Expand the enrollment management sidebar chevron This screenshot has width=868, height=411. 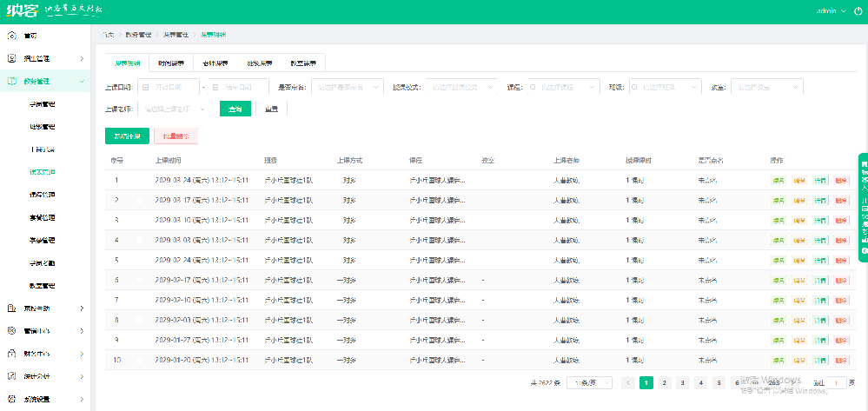click(82, 58)
